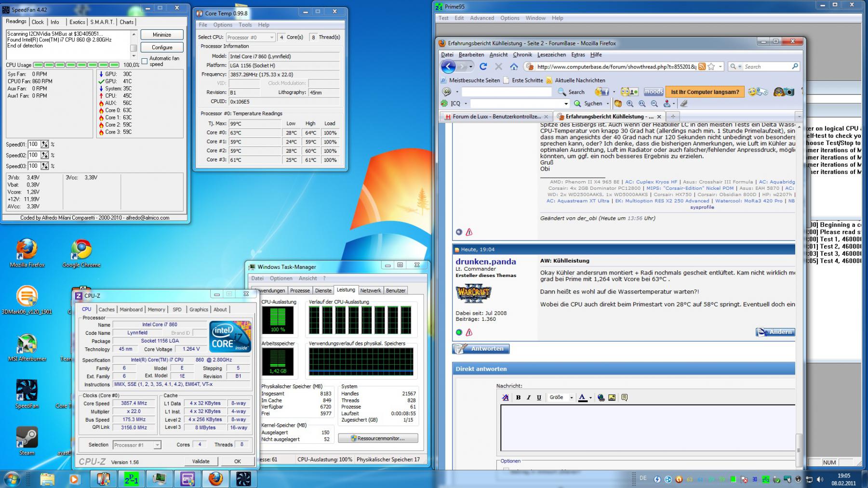Switch to Forum de Luxx tab
Image resolution: width=868 pixels, height=488 pixels.
(x=496, y=117)
